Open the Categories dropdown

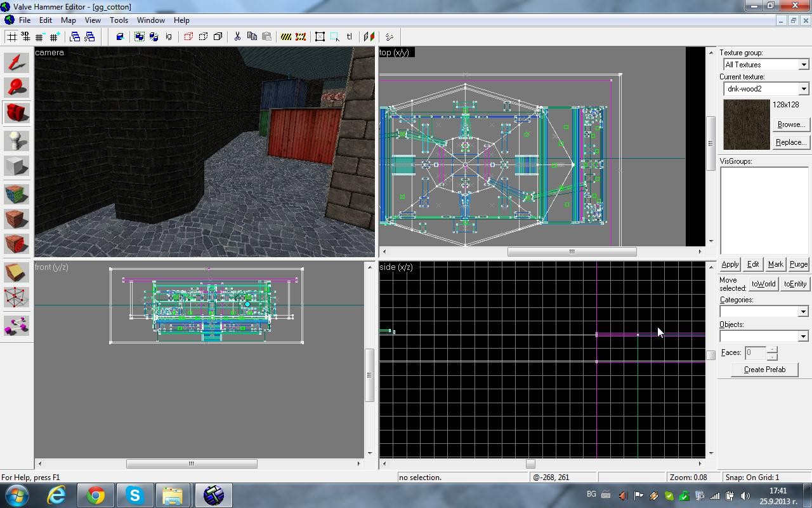[764, 311]
